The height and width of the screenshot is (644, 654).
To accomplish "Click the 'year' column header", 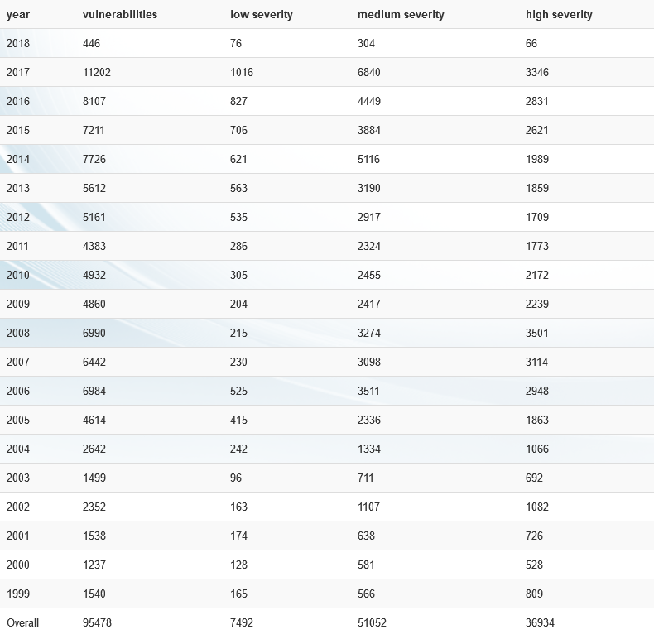I will pyautogui.click(x=18, y=14).
